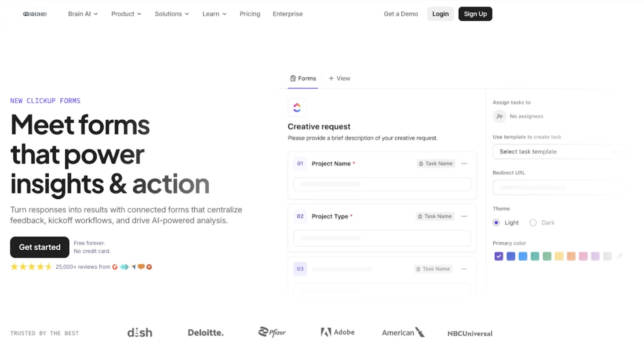The image size is (644, 345).
Task: Open the Pricing menu item
Action: (x=250, y=14)
